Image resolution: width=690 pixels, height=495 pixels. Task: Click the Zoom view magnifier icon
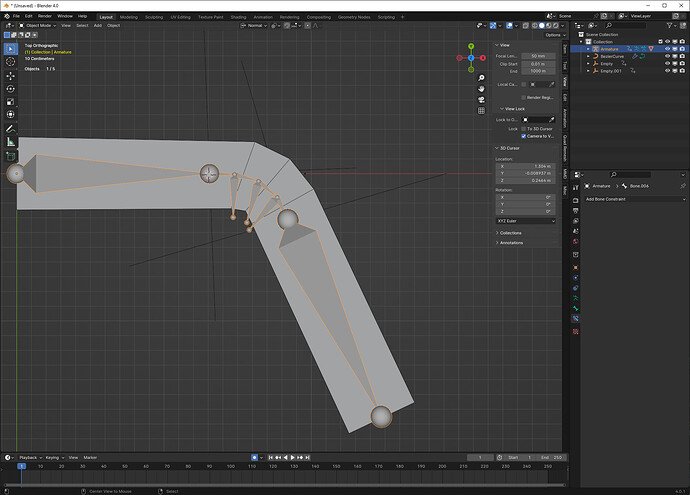(x=481, y=78)
